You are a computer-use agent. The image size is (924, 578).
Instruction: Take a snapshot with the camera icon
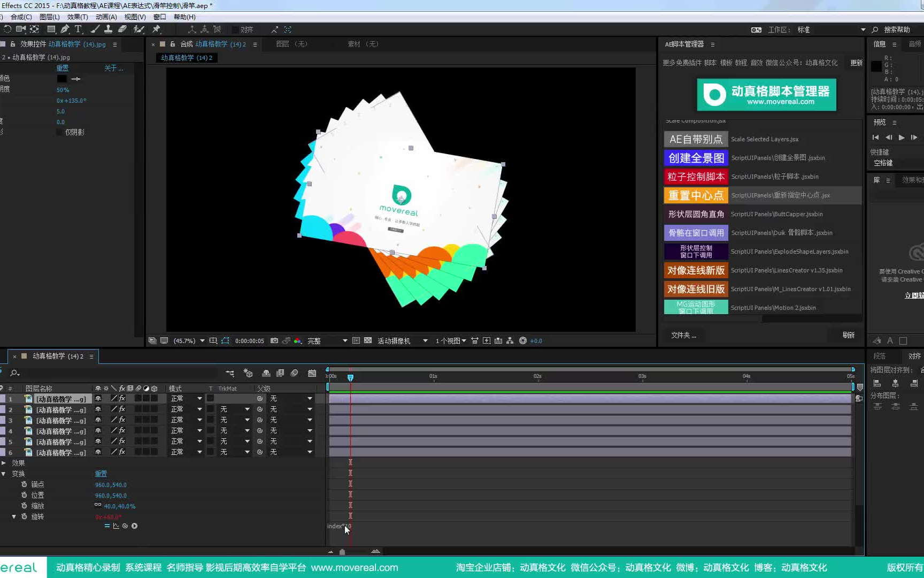pos(274,340)
